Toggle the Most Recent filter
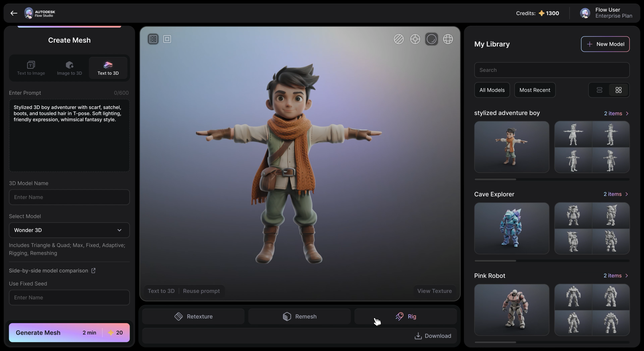The height and width of the screenshot is (351, 644). [535, 90]
